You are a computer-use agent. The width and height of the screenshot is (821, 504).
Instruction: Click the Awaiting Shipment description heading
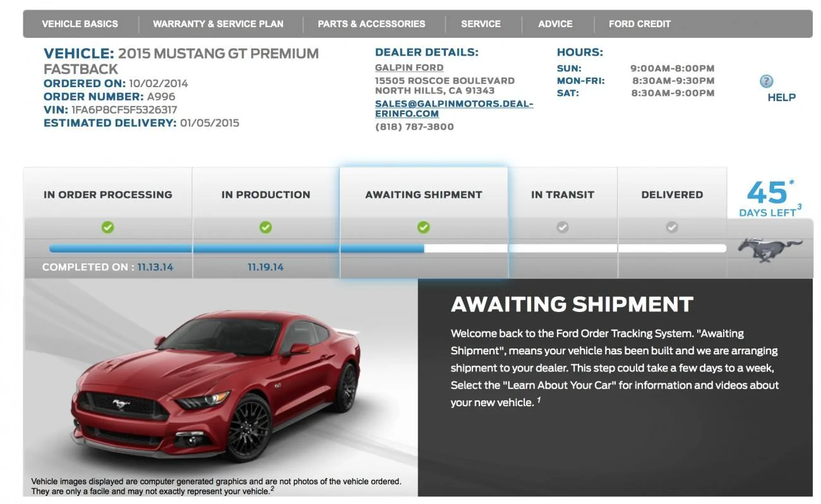coord(572,305)
